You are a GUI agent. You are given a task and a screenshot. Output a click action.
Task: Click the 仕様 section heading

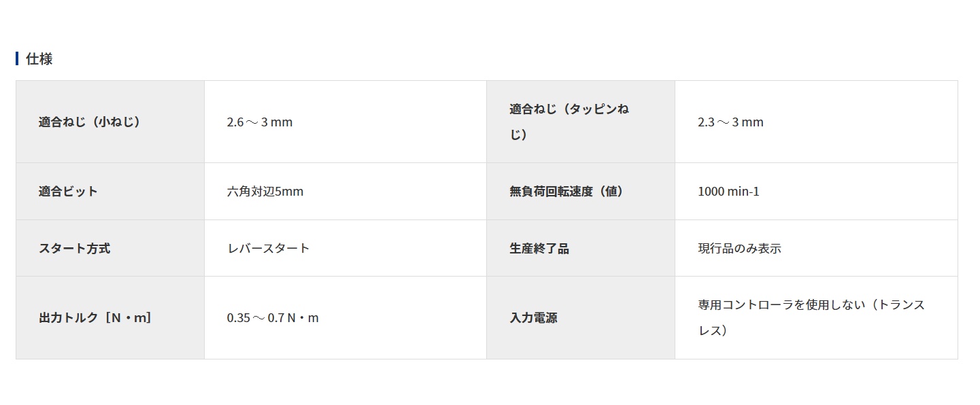(x=39, y=59)
